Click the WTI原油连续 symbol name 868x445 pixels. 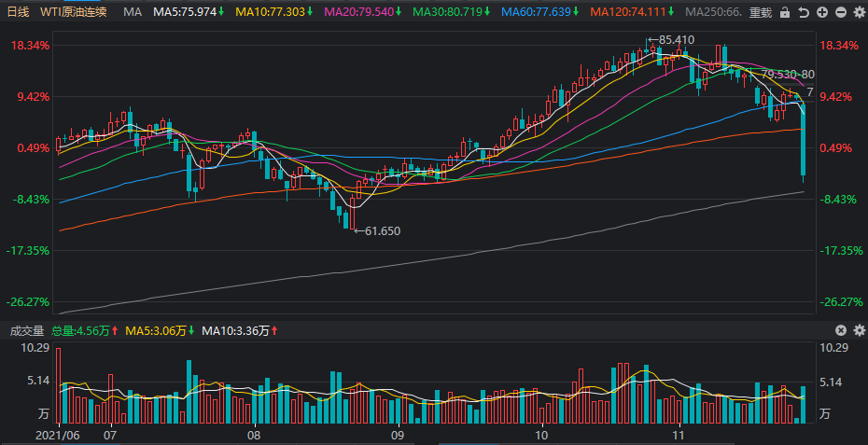(74, 11)
